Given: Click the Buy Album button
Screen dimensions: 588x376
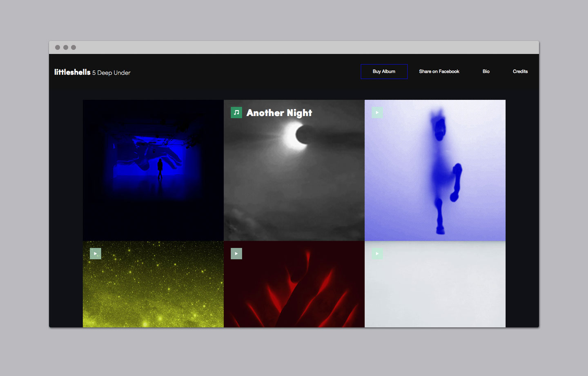Looking at the screenshot, I should pos(384,72).
